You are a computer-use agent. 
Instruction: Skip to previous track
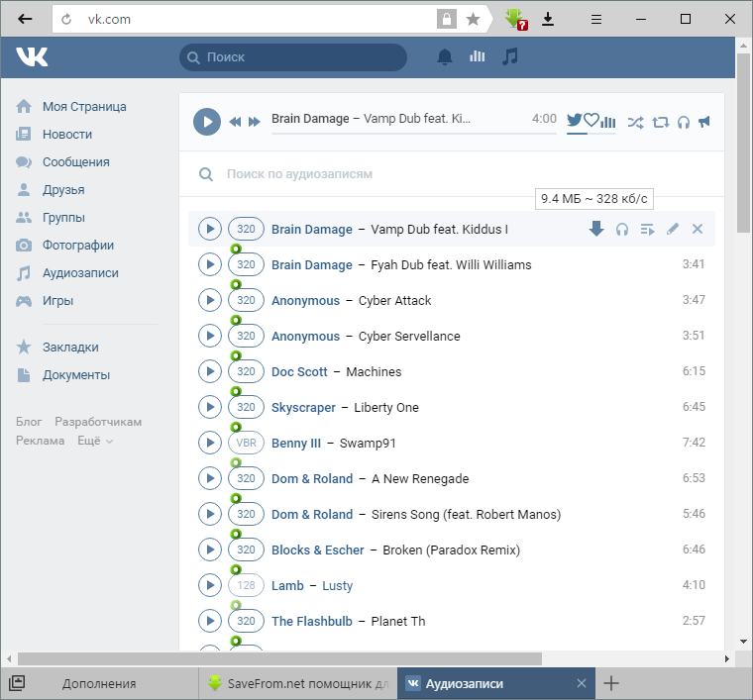235,122
